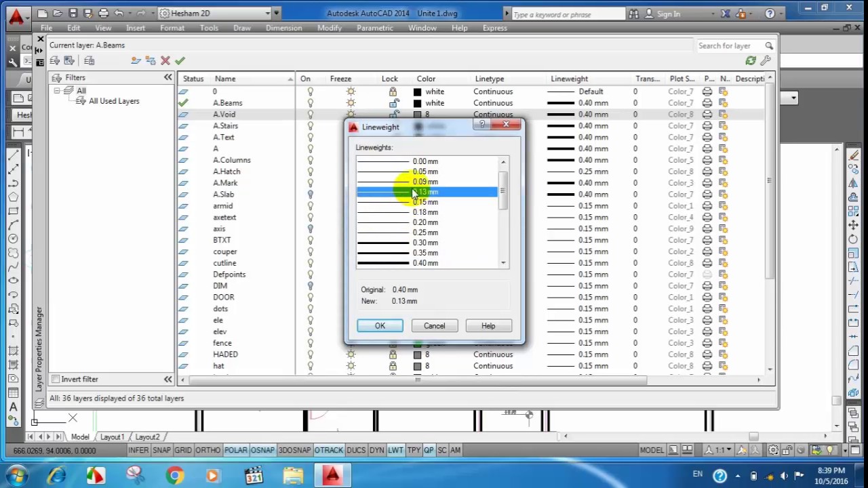The height and width of the screenshot is (488, 868).
Task: Open the Draw menu
Action: (242, 28)
